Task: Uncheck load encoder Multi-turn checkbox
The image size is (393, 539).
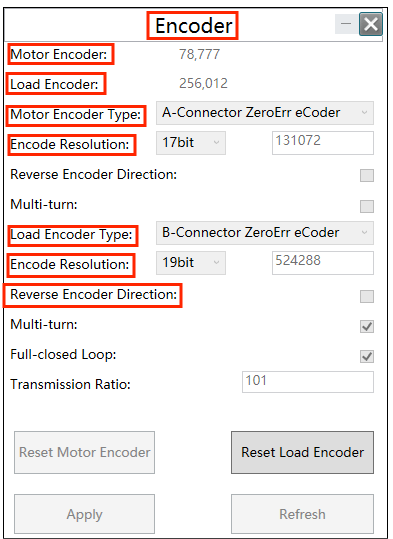Action: tap(367, 326)
